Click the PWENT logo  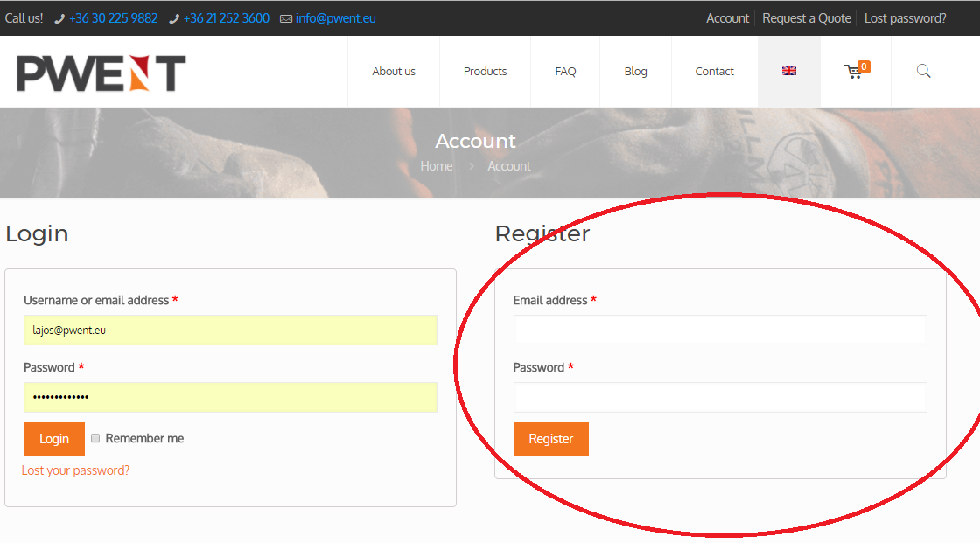tap(101, 73)
